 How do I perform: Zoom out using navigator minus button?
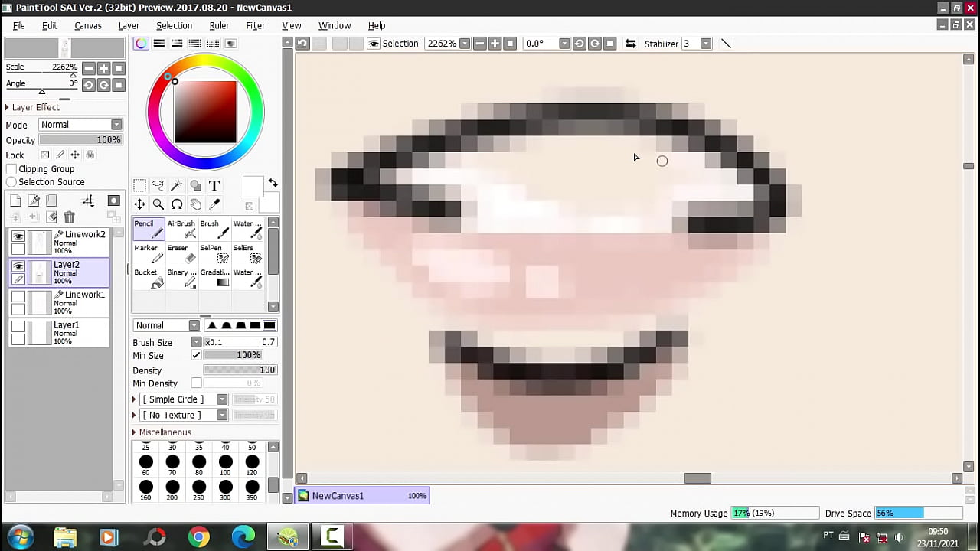pos(89,68)
